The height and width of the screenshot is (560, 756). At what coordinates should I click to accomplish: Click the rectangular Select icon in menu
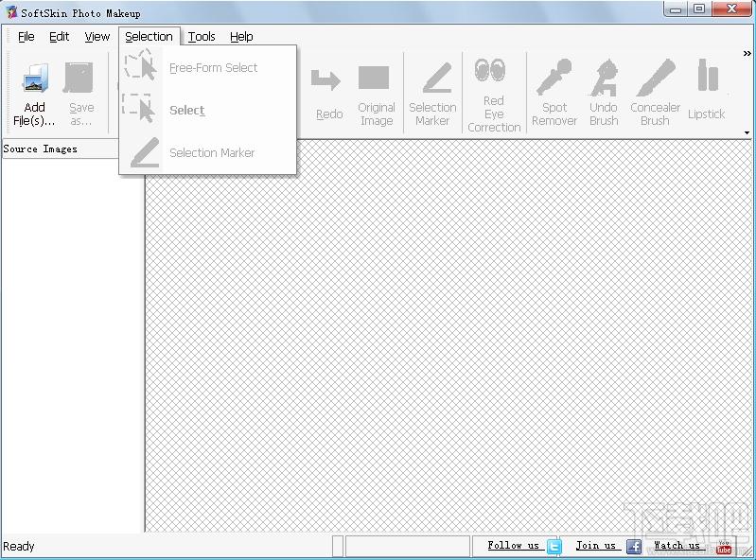tap(139, 109)
